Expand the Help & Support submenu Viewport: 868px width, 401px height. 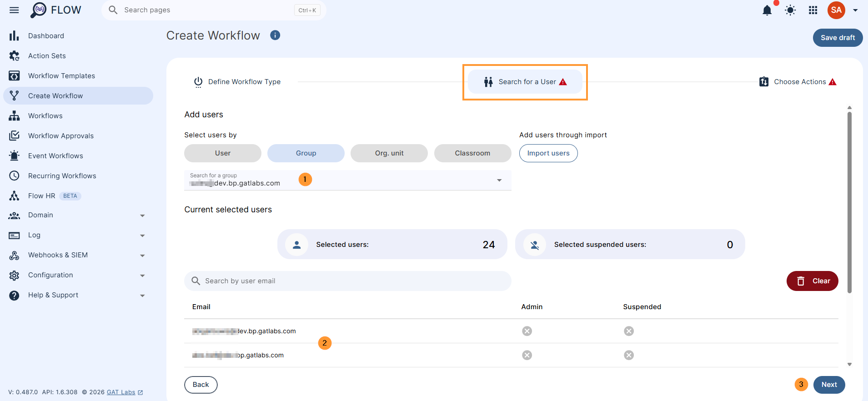tap(142, 296)
